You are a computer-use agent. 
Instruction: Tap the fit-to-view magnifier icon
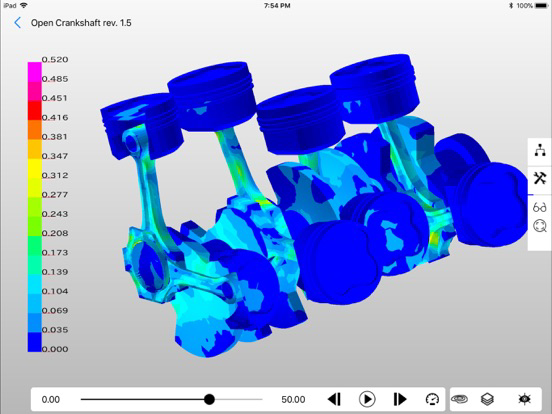pos(540,225)
